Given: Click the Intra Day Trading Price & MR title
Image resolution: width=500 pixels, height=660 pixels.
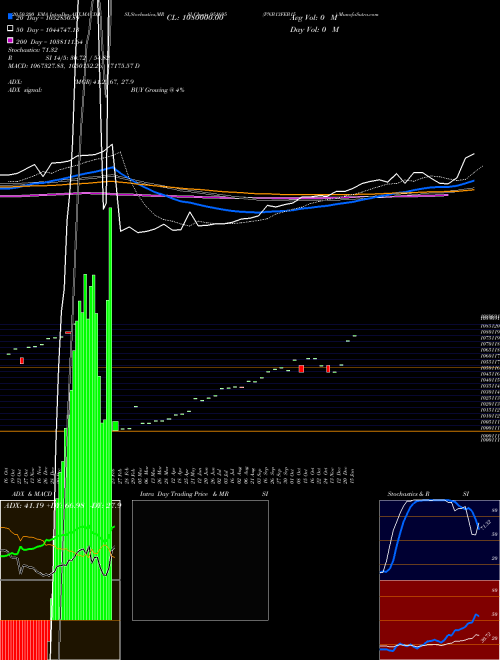Looking at the screenshot, I should tap(184, 494).
